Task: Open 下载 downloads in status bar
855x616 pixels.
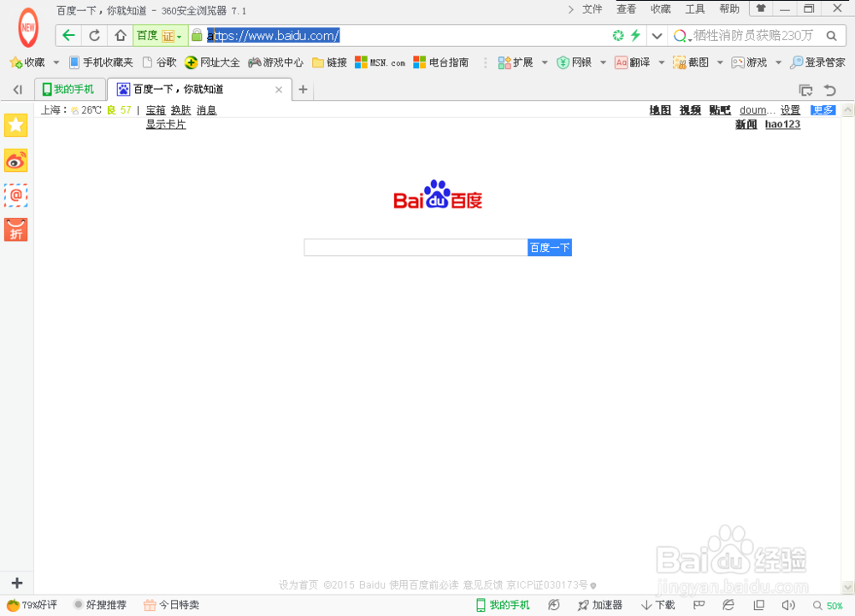Action: [x=658, y=605]
